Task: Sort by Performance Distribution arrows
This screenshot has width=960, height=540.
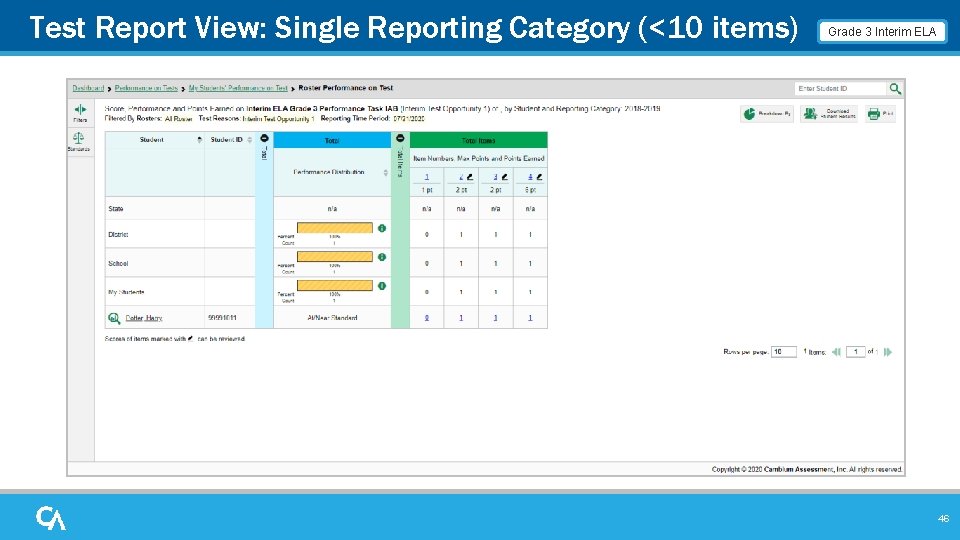Action: (x=386, y=173)
